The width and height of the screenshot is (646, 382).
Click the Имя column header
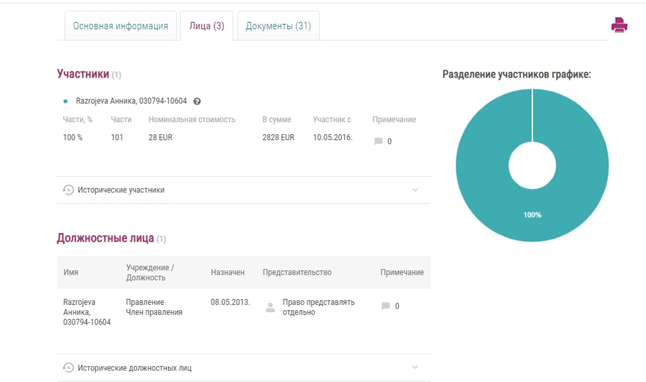click(x=71, y=272)
